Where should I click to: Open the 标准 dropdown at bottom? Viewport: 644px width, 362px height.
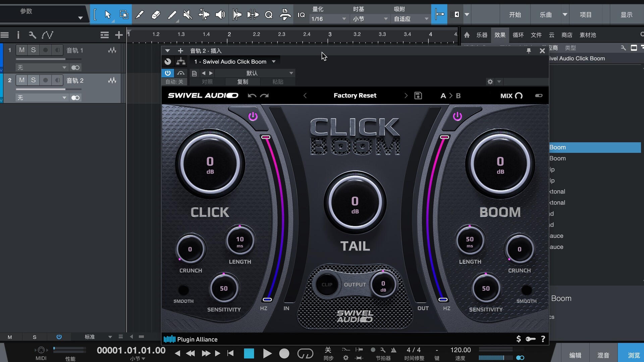(98, 337)
